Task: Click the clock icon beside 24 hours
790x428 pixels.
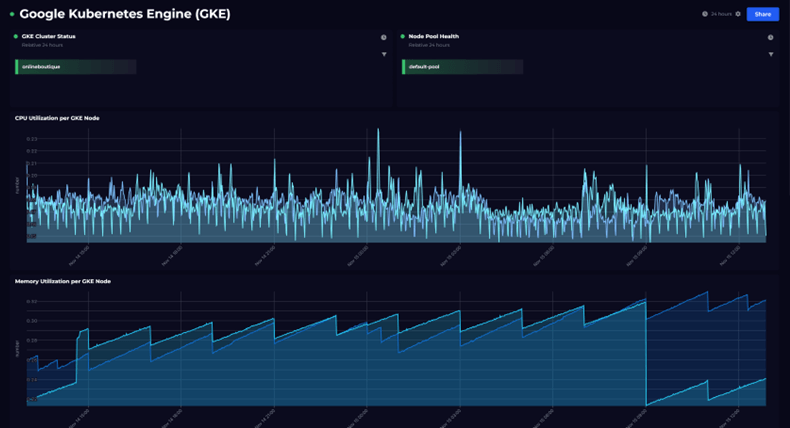Action: click(x=704, y=14)
